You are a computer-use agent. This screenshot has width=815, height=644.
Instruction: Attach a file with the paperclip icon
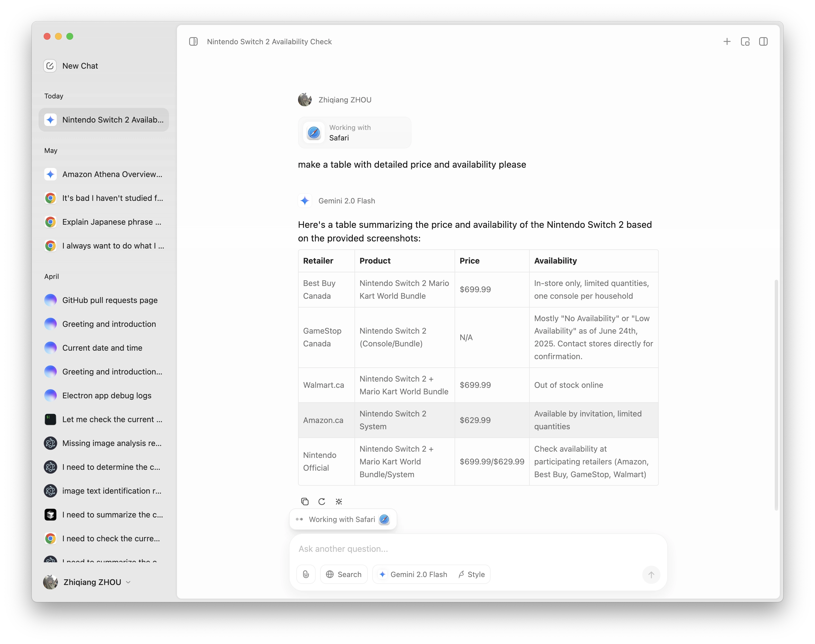point(306,574)
